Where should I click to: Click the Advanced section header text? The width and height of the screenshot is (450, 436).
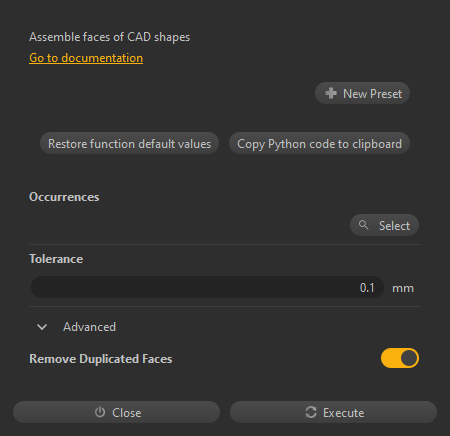tap(89, 327)
